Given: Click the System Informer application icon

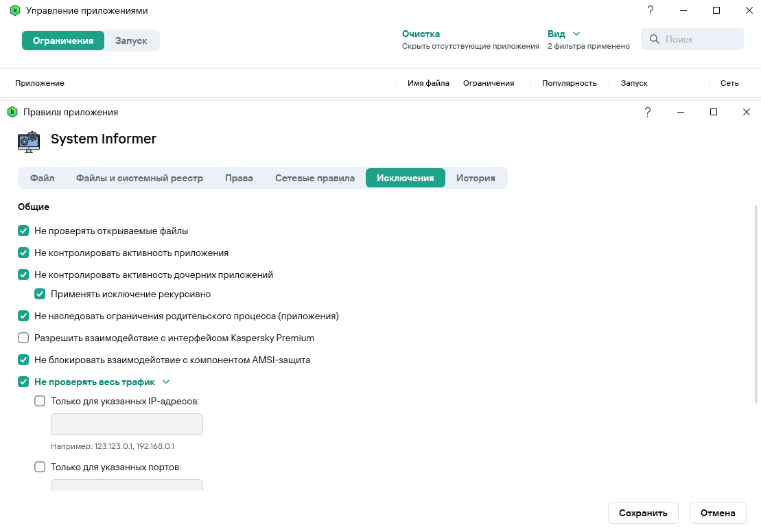Looking at the screenshot, I should coord(29,141).
